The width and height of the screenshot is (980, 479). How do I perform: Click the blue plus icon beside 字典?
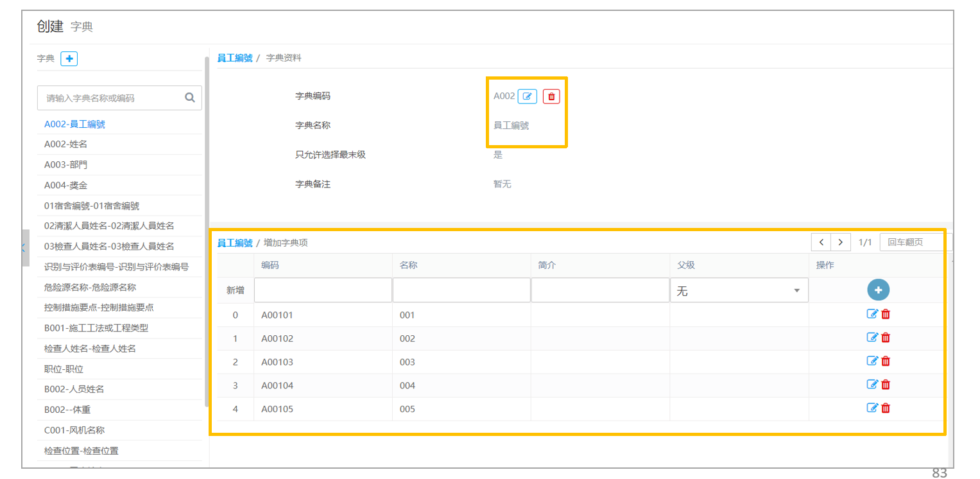(x=69, y=58)
